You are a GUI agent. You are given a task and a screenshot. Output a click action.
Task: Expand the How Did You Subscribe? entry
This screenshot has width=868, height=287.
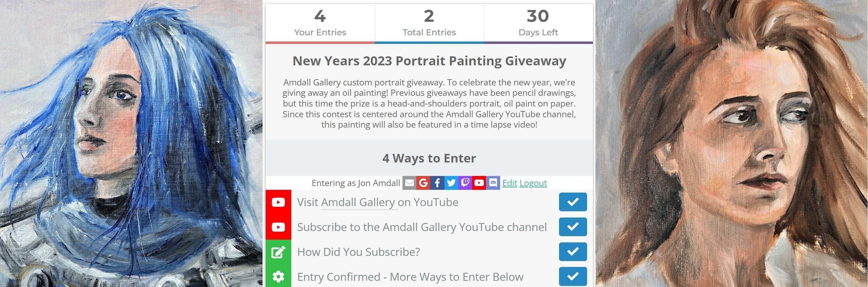[429, 252]
